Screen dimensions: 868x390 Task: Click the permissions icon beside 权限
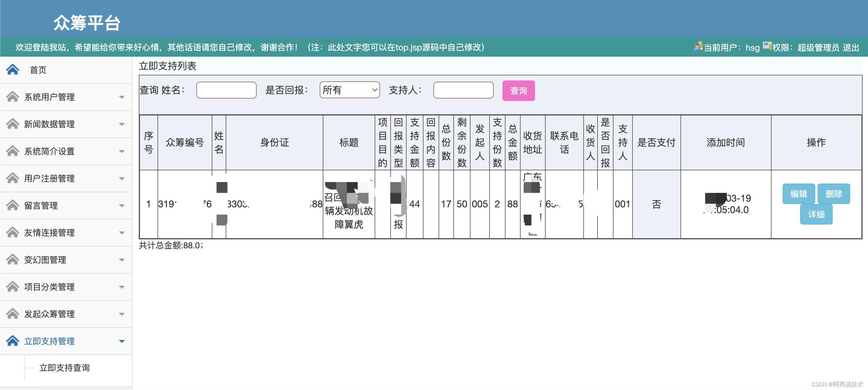(767, 46)
